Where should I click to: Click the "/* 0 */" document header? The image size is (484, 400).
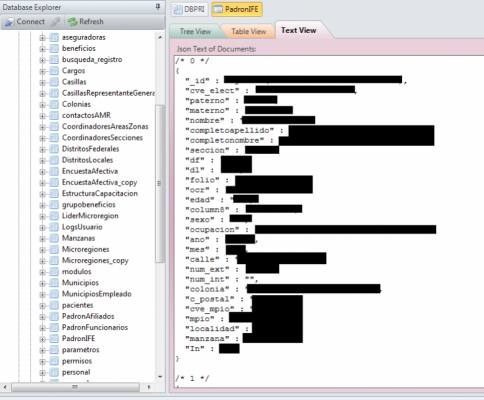coord(192,61)
